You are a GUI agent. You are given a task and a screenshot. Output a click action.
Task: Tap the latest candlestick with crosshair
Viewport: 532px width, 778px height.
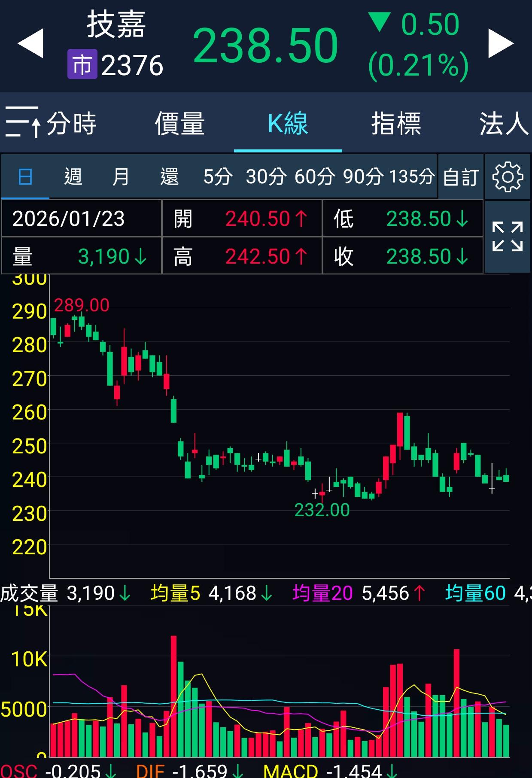(x=492, y=478)
